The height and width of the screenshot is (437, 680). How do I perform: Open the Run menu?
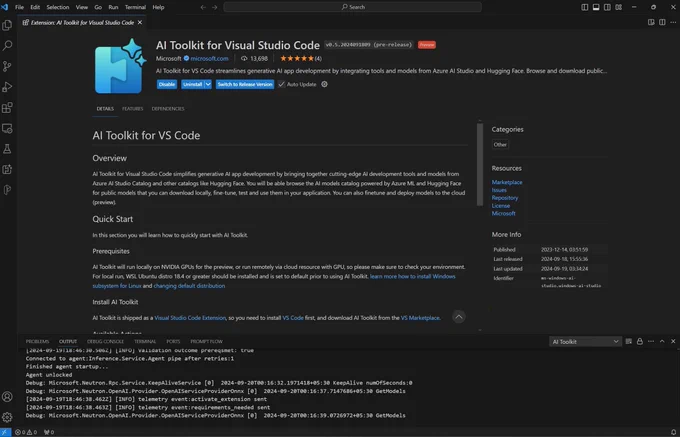coord(113,7)
